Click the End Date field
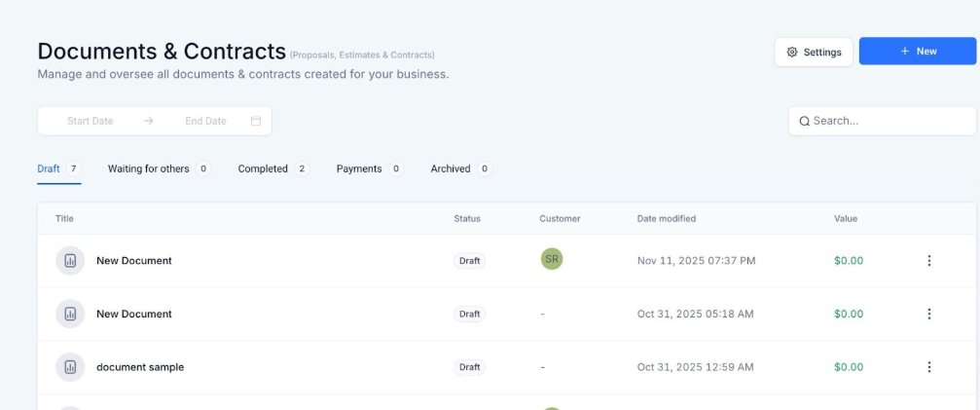This screenshot has width=980, height=410. (205, 122)
